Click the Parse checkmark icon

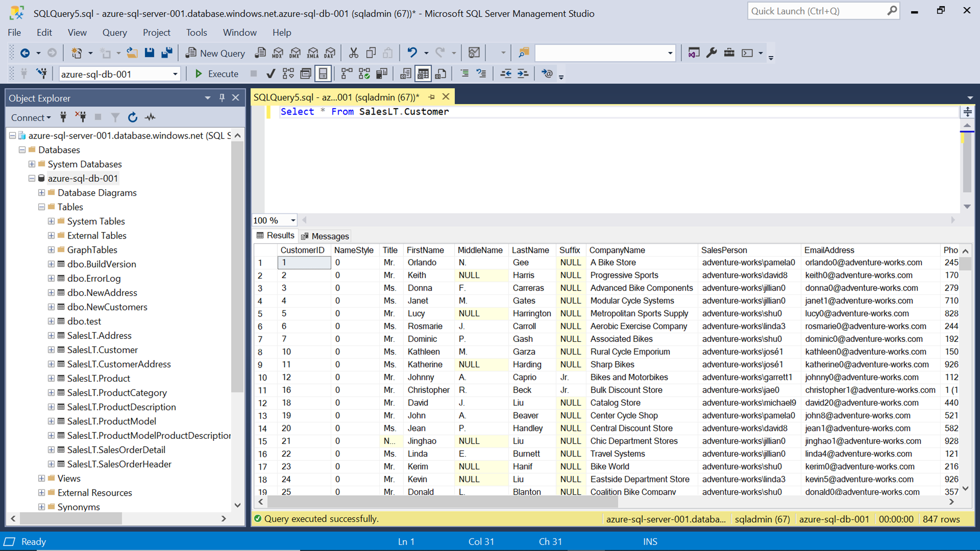270,74
